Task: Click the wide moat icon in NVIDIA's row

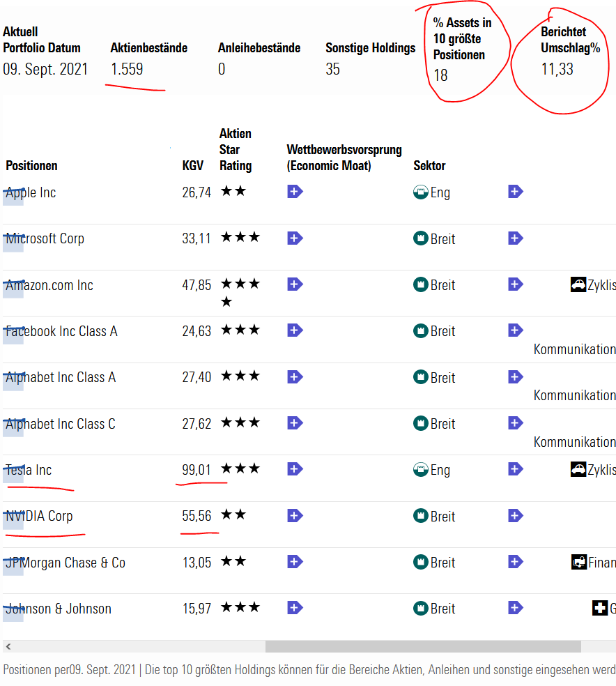Action: pos(420,516)
